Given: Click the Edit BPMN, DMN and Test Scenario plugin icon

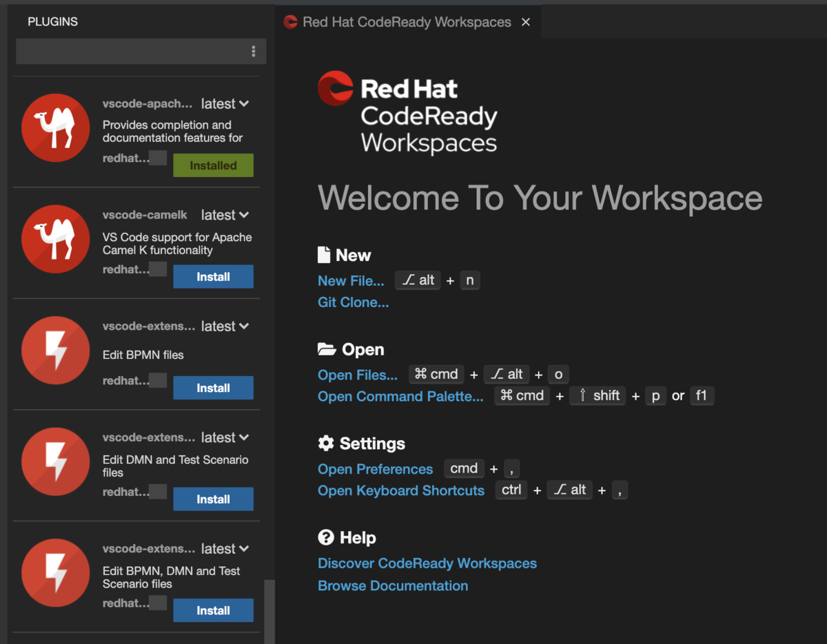Looking at the screenshot, I should tap(55, 573).
